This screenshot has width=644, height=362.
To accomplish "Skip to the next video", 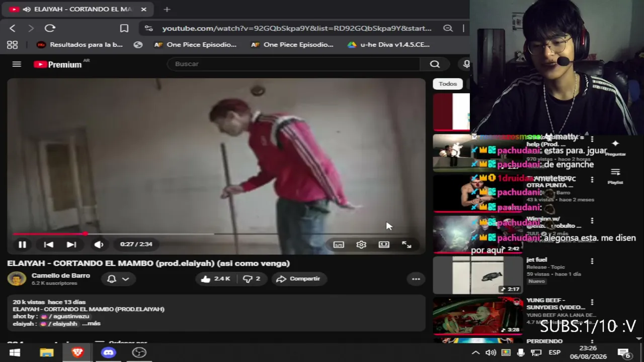I will (x=71, y=244).
